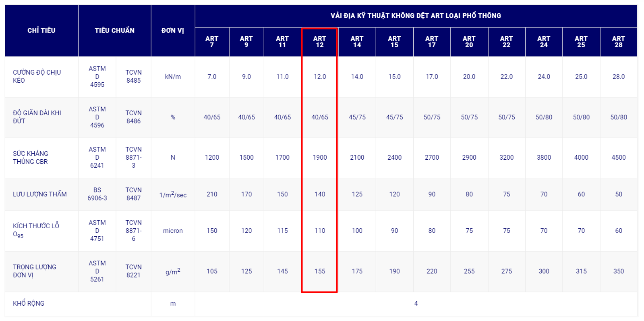Select the ASTM D 4595 standard cell

tap(97, 77)
